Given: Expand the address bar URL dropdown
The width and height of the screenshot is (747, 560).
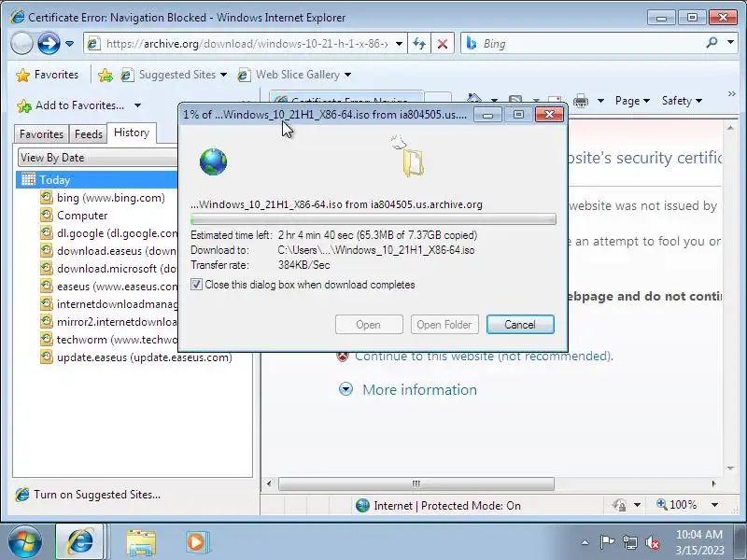Looking at the screenshot, I should tap(399, 44).
